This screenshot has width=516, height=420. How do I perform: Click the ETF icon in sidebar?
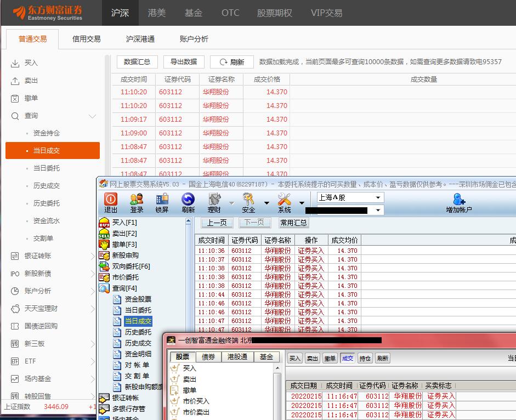tap(15, 361)
